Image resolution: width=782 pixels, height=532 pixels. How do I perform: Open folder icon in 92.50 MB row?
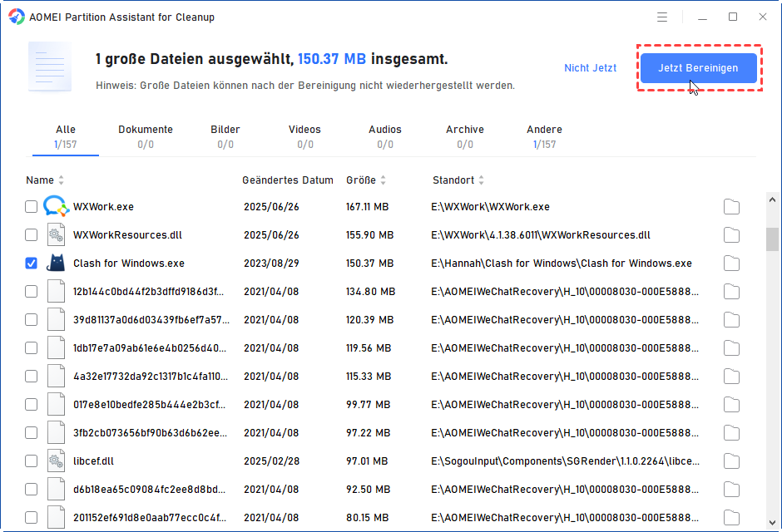[731, 490]
